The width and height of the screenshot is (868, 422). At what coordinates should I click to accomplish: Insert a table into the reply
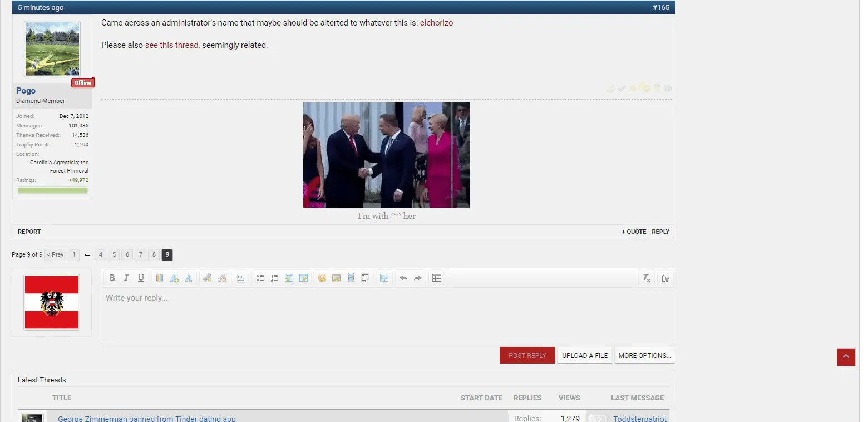(437, 278)
